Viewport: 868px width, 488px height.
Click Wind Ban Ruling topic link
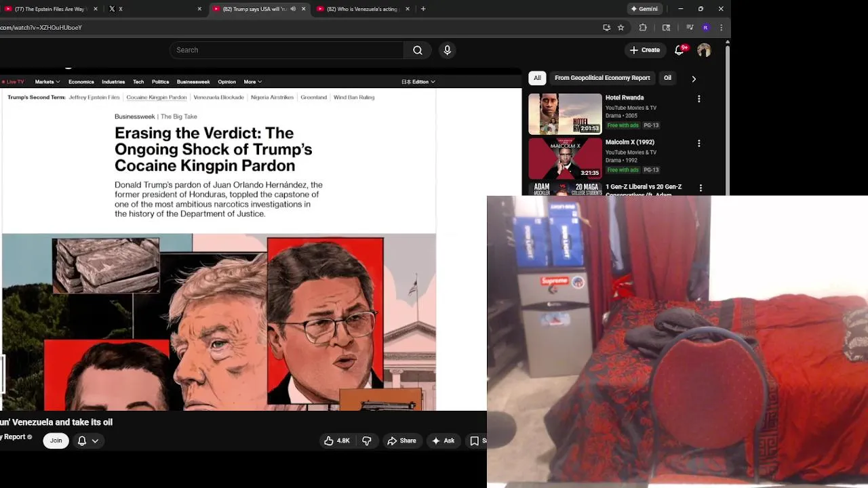point(354,98)
